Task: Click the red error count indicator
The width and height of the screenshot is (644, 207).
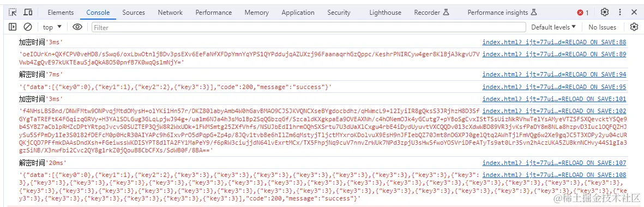Action: click(x=583, y=13)
